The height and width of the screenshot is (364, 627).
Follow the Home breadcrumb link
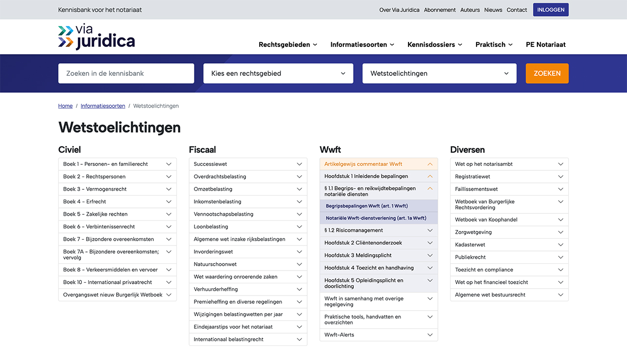click(65, 106)
